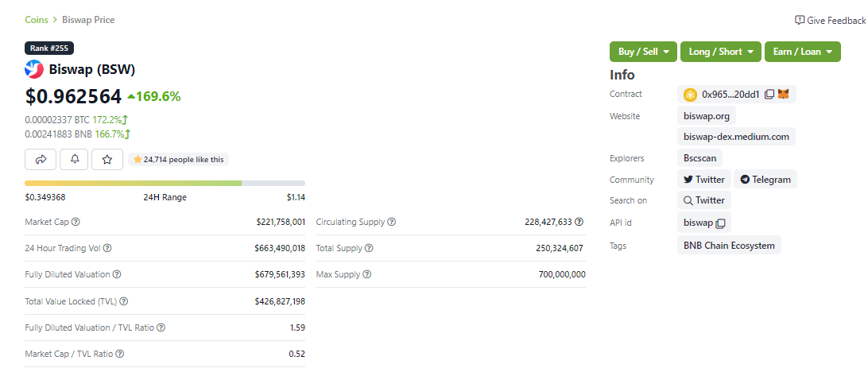Open the Fully Diluted Valuation help icon
This screenshot has width=868, height=376.
[117, 274]
